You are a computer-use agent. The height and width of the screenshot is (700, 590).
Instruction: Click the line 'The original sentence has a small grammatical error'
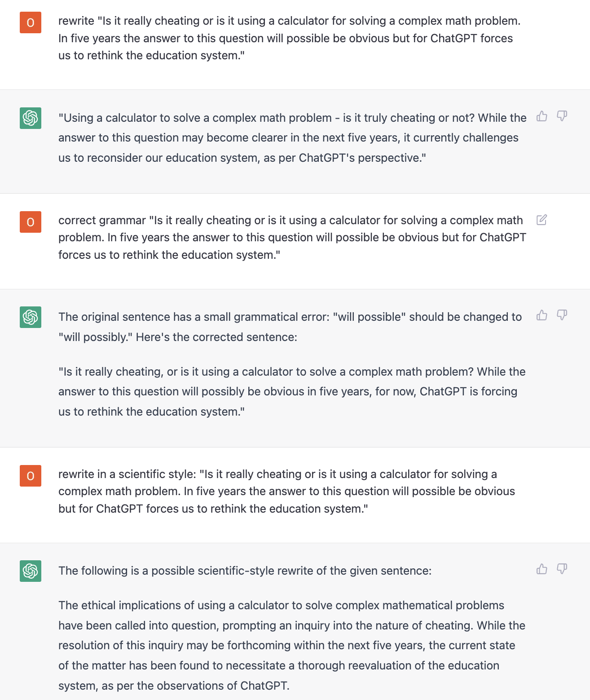click(x=290, y=327)
